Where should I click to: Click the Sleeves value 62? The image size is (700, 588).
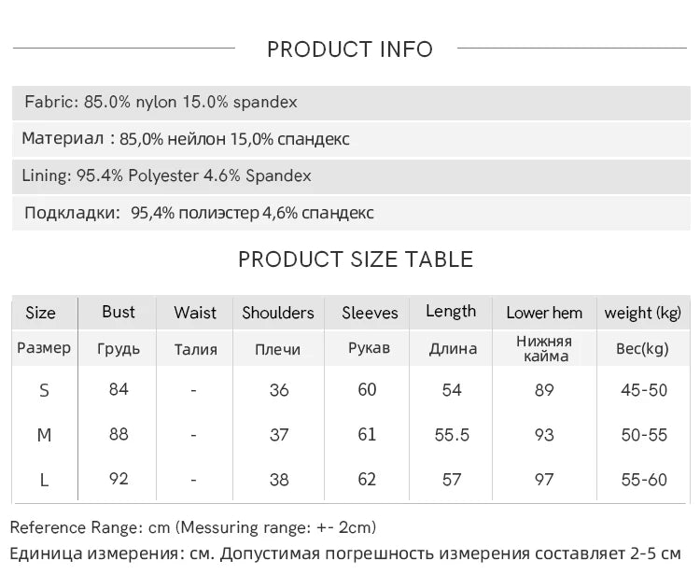coord(367,480)
